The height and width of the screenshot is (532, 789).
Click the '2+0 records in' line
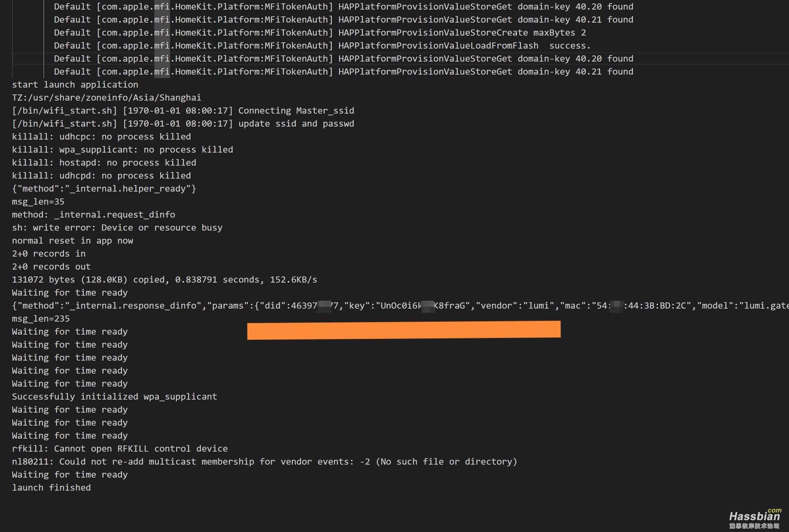pyautogui.click(x=49, y=254)
